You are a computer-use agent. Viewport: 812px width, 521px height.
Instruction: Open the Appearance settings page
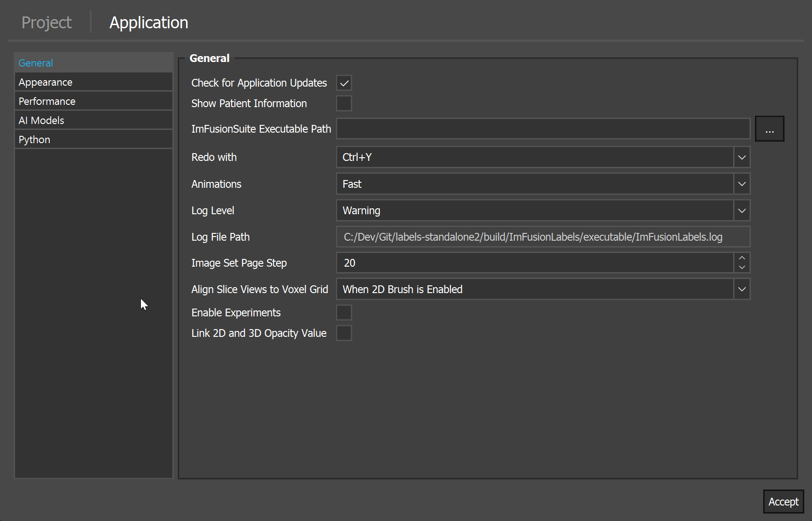tap(93, 82)
